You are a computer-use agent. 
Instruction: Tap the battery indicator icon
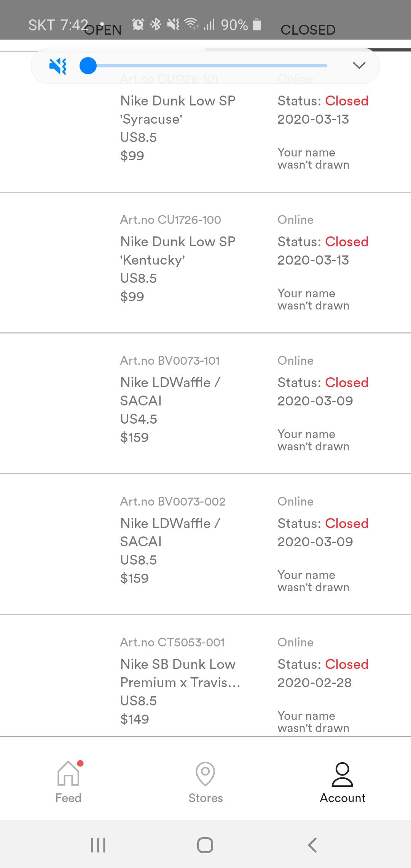click(257, 25)
